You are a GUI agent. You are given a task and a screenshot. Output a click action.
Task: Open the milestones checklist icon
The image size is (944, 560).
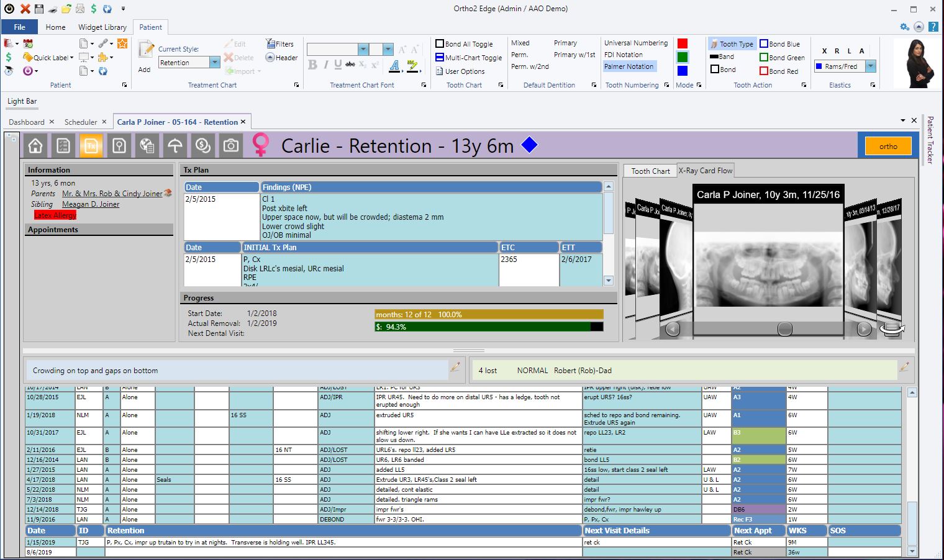pyautogui.click(x=63, y=146)
